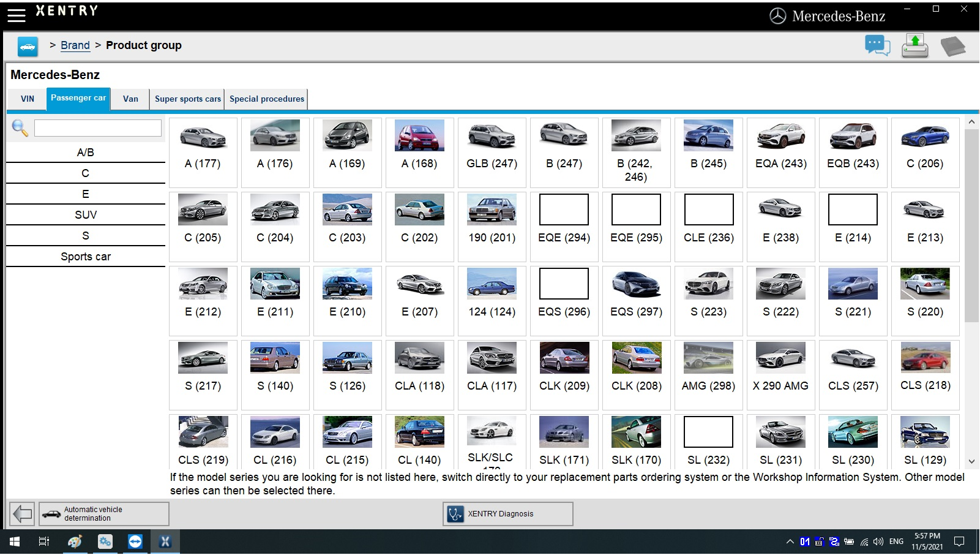Viewport: 980px width, 555px height.
Task: Filter by C class category
Action: click(x=86, y=173)
